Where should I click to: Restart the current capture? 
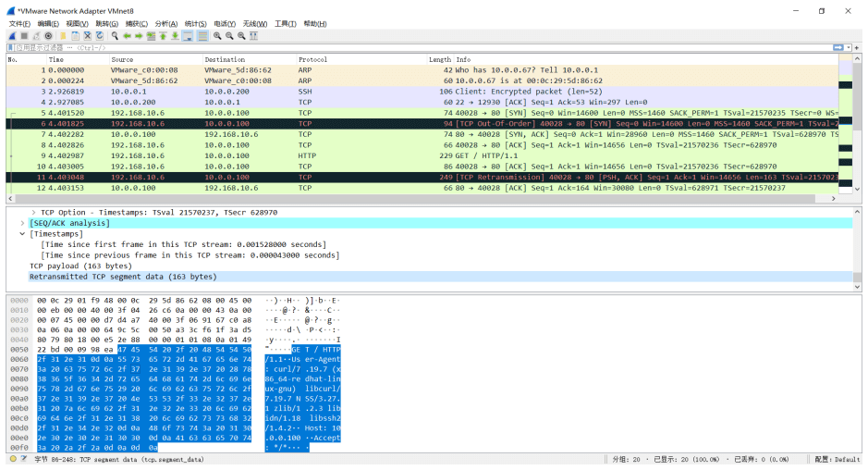(36, 36)
